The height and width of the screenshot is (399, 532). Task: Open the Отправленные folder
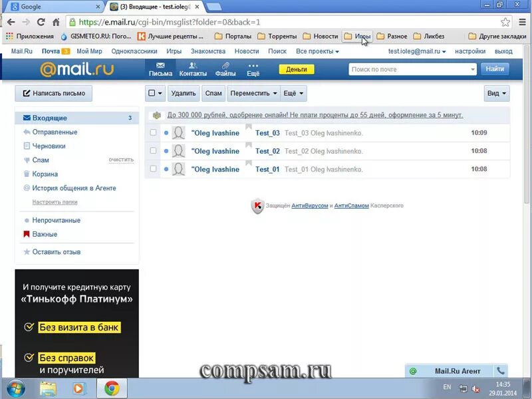point(55,132)
